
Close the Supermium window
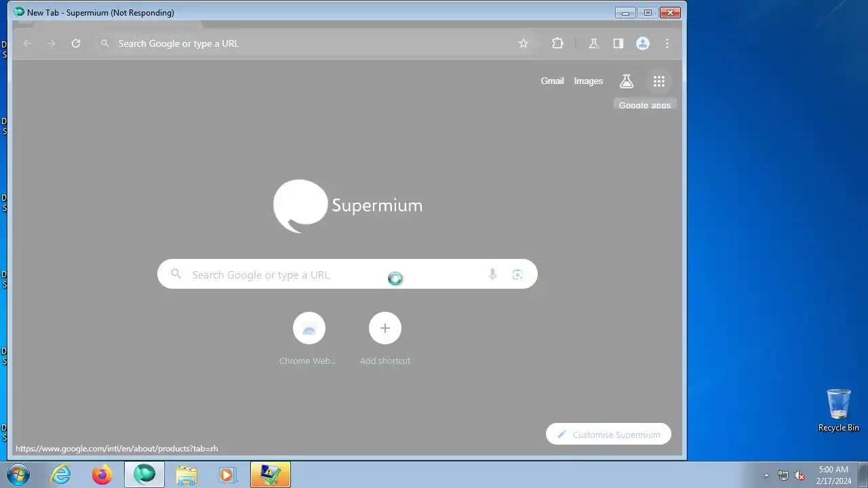tap(670, 12)
